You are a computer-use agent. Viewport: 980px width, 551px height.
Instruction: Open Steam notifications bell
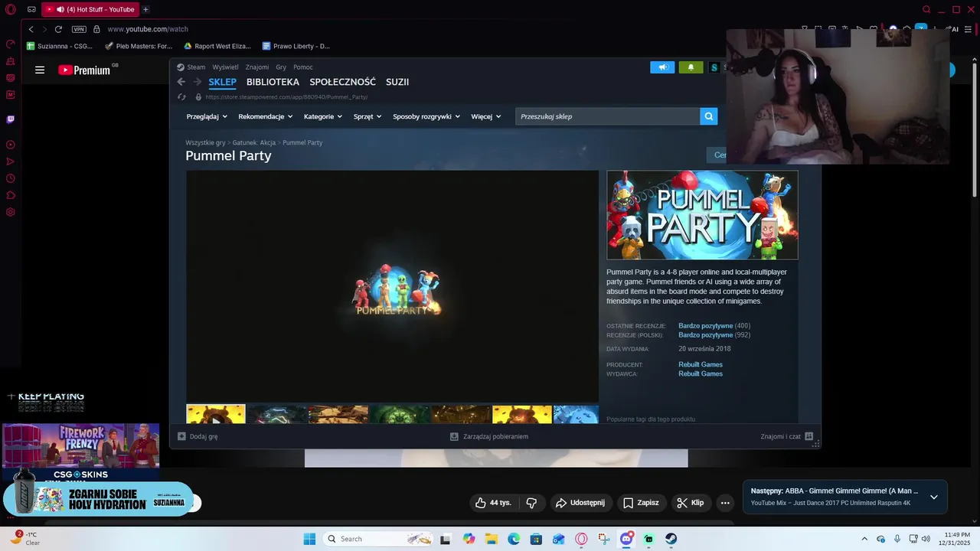[691, 67]
